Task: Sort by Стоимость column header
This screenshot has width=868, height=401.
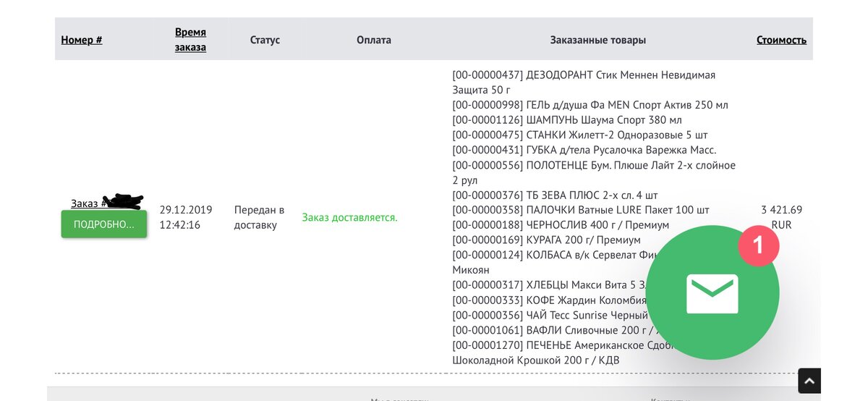Action: [x=781, y=40]
